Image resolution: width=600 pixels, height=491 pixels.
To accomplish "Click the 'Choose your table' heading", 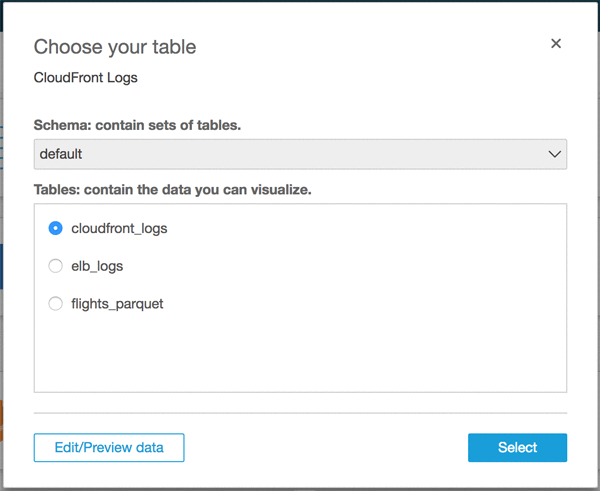I will (x=115, y=46).
